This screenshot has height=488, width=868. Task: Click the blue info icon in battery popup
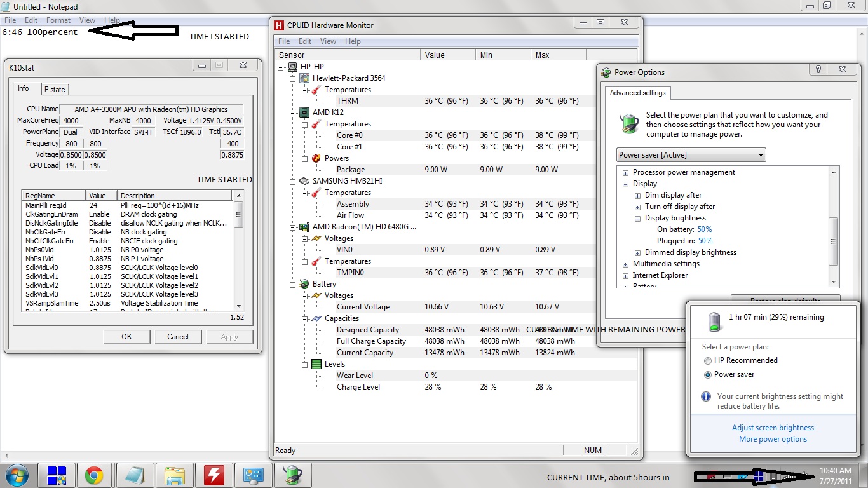click(705, 396)
